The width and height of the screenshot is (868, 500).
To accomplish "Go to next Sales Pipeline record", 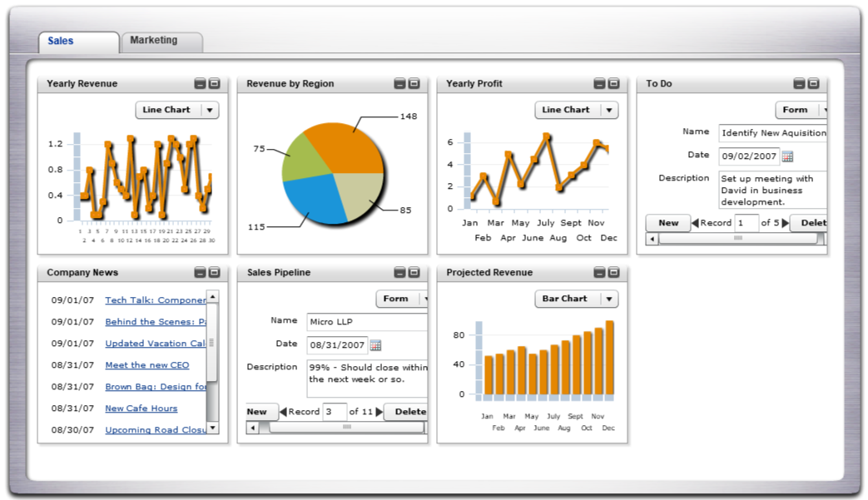I will tap(379, 412).
